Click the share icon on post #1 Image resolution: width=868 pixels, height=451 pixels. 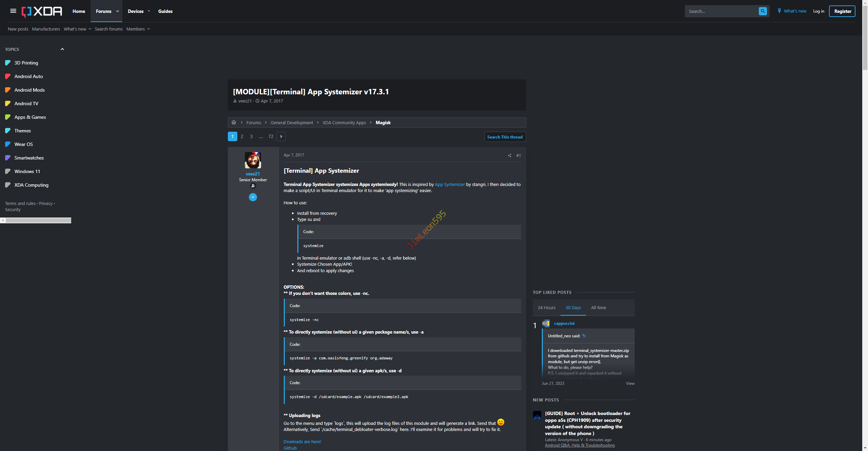click(x=509, y=156)
